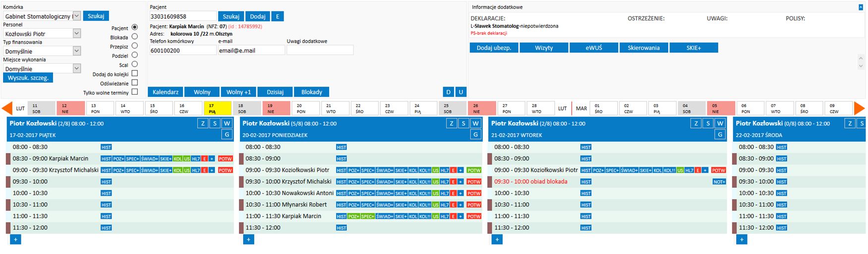Screen dimensions: 868x254
Task: Advance the date strip with orange right arrow
Action: click(859, 108)
